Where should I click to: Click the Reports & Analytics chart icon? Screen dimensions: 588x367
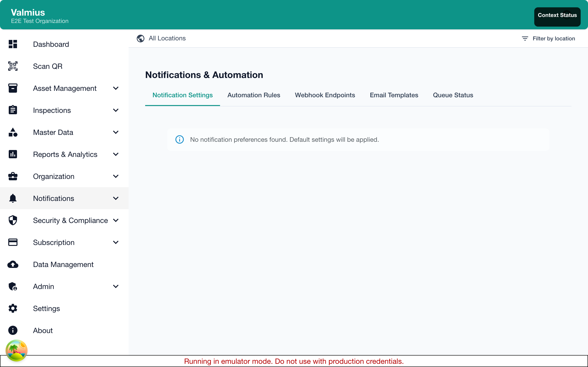tap(13, 154)
